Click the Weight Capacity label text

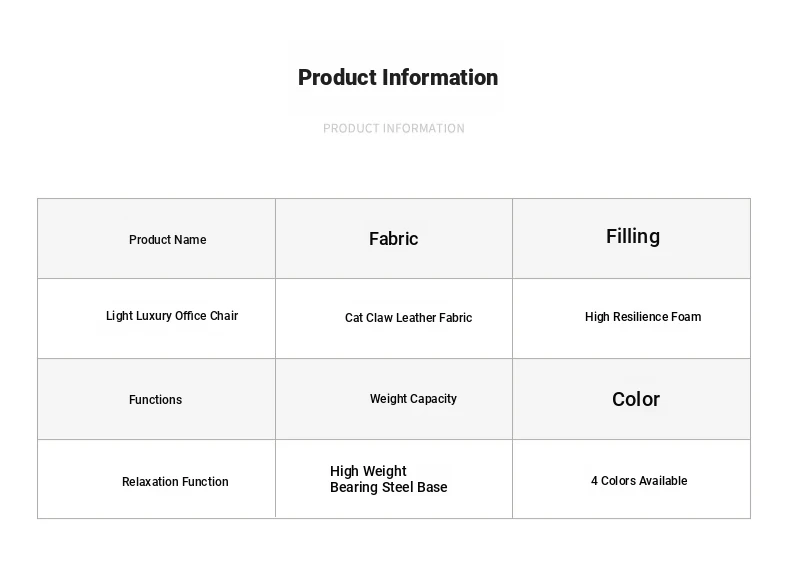tap(413, 399)
